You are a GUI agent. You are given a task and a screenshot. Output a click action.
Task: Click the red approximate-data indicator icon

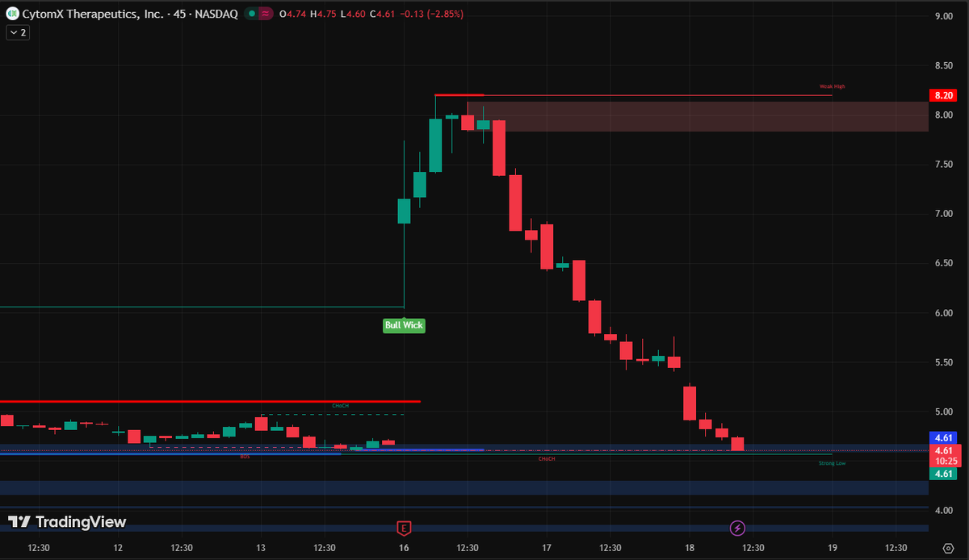(x=267, y=14)
